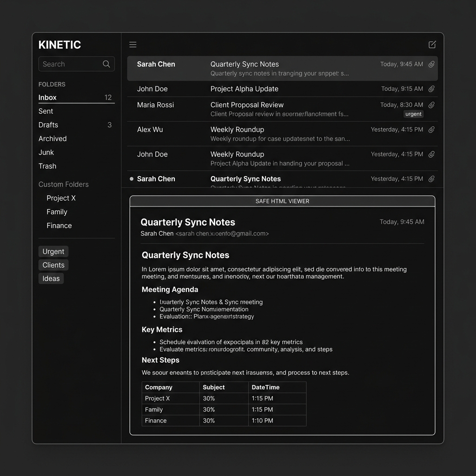Click the KINETIC logo

(x=60, y=45)
